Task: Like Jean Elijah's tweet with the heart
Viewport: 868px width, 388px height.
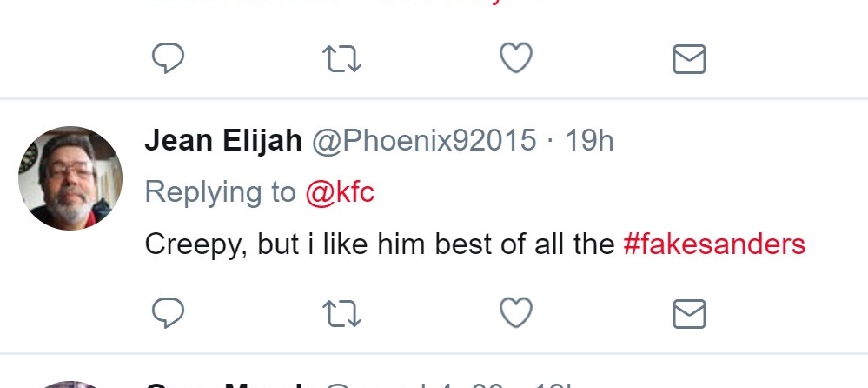Action: click(516, 312)
